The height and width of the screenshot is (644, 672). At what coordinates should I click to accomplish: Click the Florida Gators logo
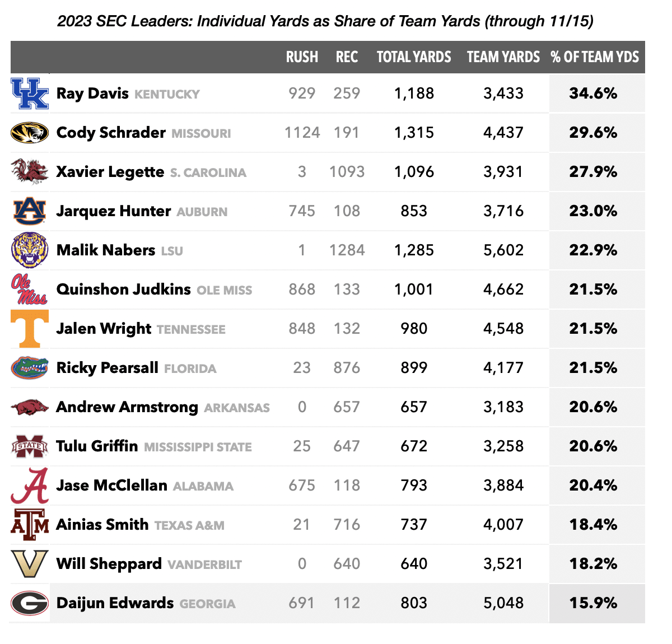(30, 368)
